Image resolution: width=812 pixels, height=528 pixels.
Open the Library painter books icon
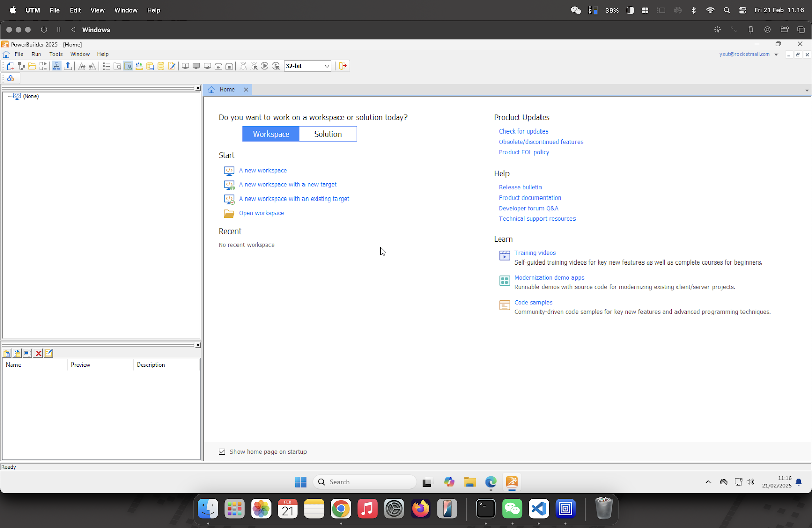[x=139, y=66]
